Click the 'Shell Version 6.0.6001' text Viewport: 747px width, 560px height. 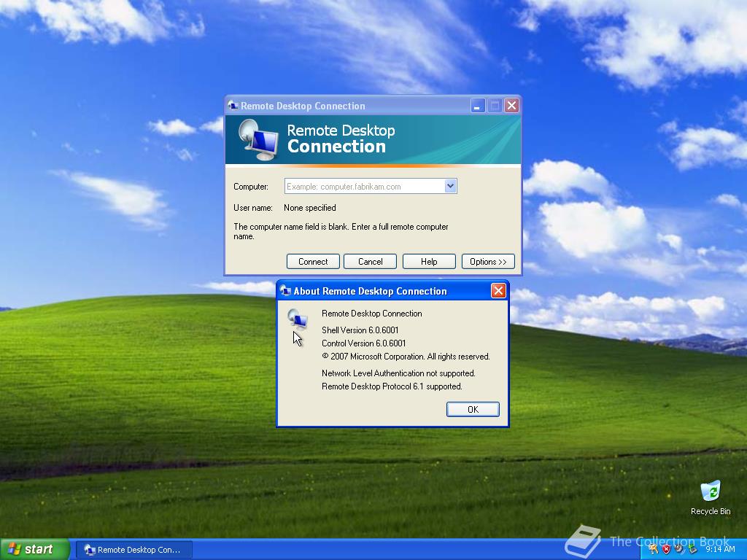click(x=360, y=330)
